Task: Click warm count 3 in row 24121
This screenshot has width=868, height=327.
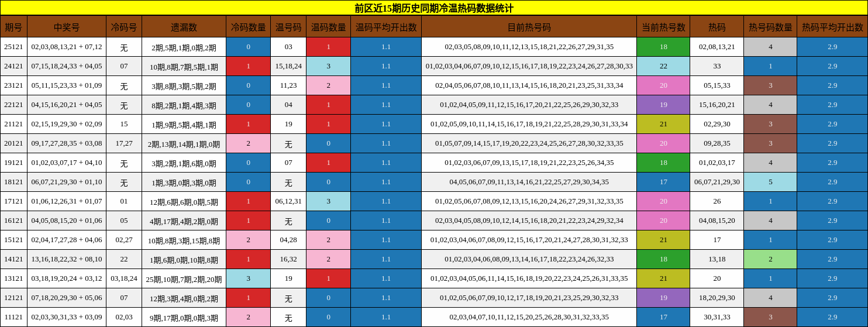Action: [328, 66]
